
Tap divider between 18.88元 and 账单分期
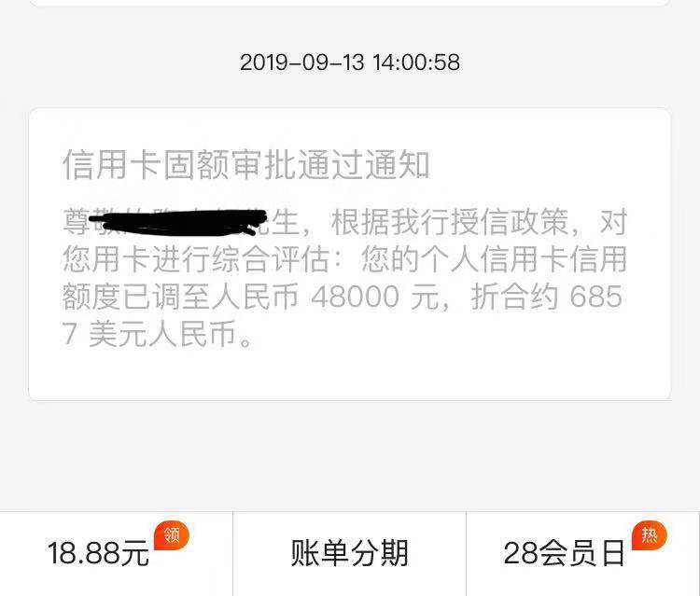point(232,553)
